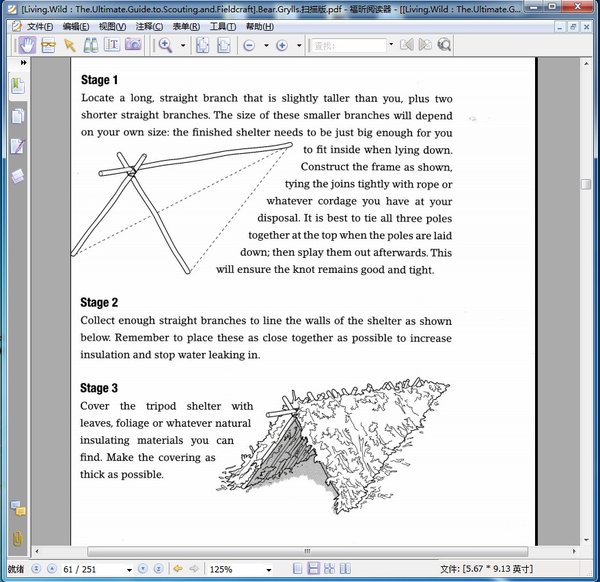Screen dimensions: 600x582
Task: Open the Comments panel in sidebar
Action: tap(17, 509)
